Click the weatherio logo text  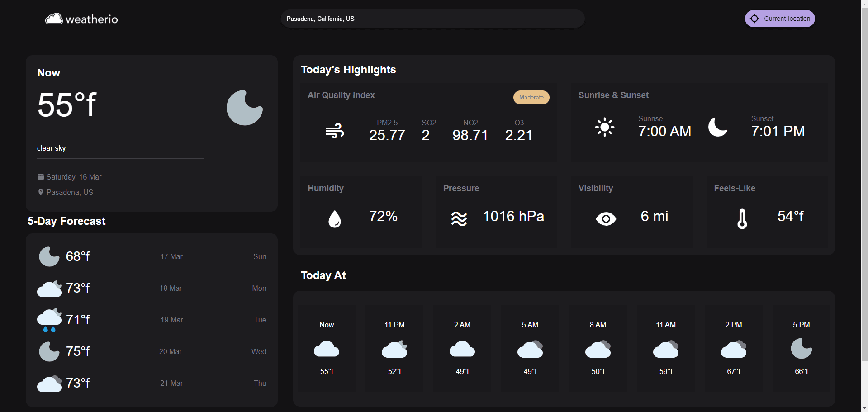click(x=92, y=19)
